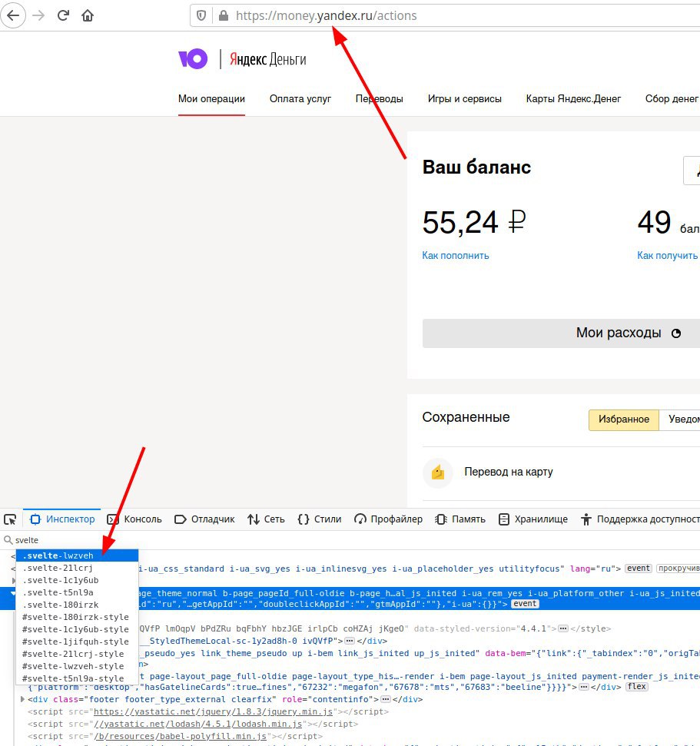Activate the element picker tool in devtools
The height and width of the screenshot is (746, 700).
[10, 519]
